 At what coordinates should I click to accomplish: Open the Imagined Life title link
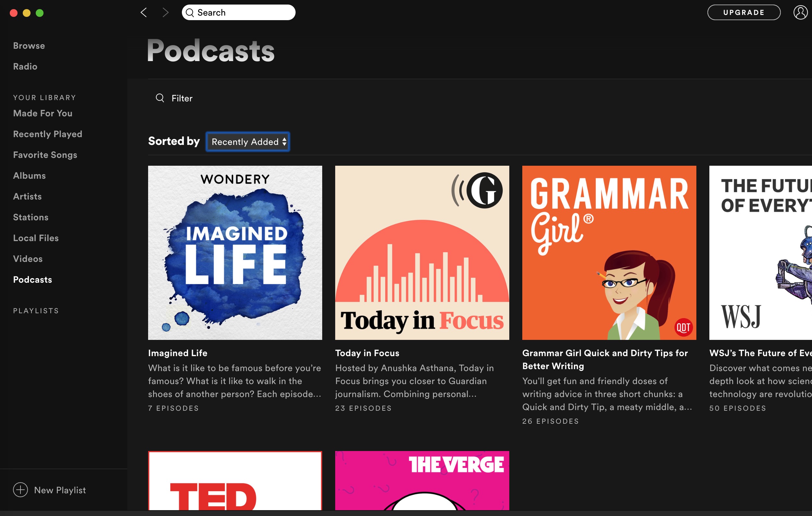pos(178,353)
